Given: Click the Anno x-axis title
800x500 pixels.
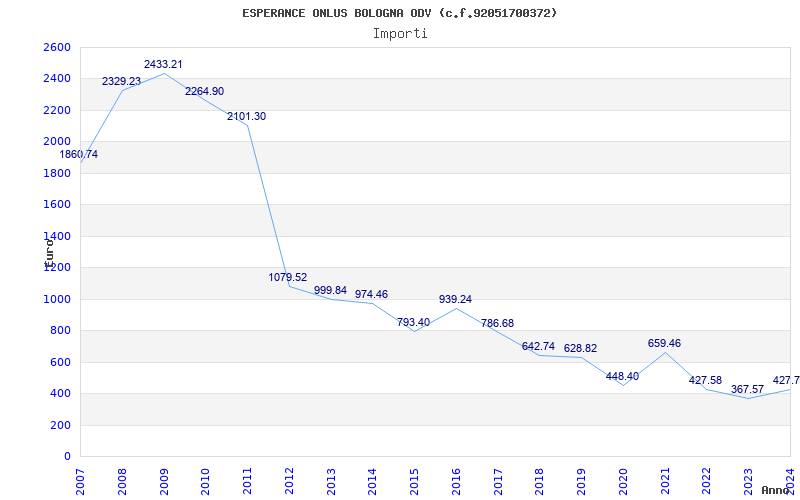Looking at the screenshot, I should [775, 490].
